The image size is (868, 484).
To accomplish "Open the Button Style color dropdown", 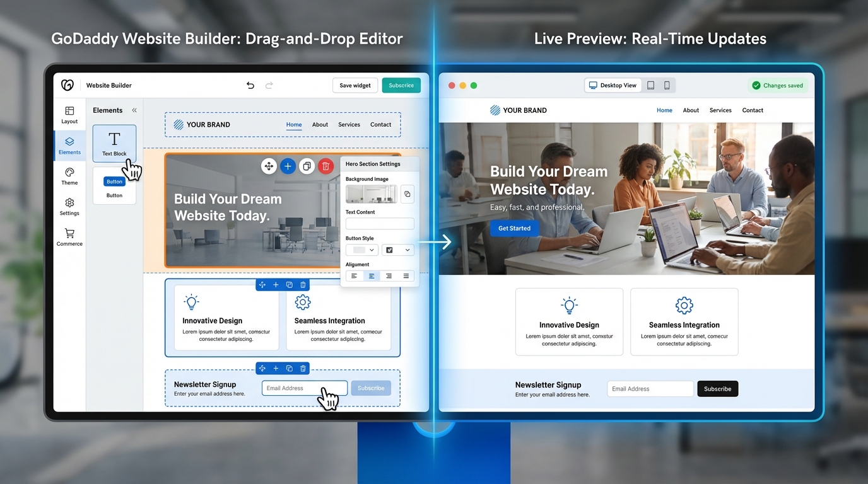I will point(372,250).
